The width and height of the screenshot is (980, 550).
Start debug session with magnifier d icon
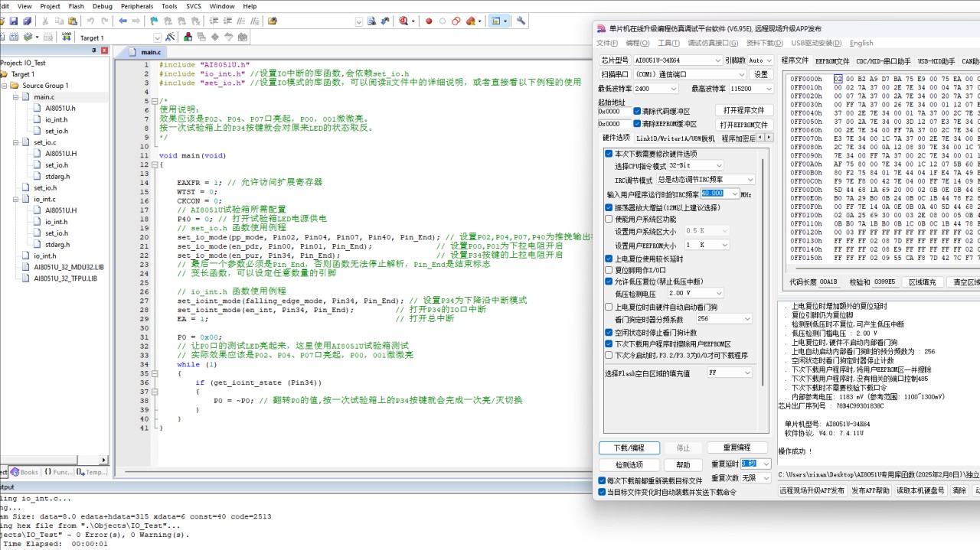[403, 21]
